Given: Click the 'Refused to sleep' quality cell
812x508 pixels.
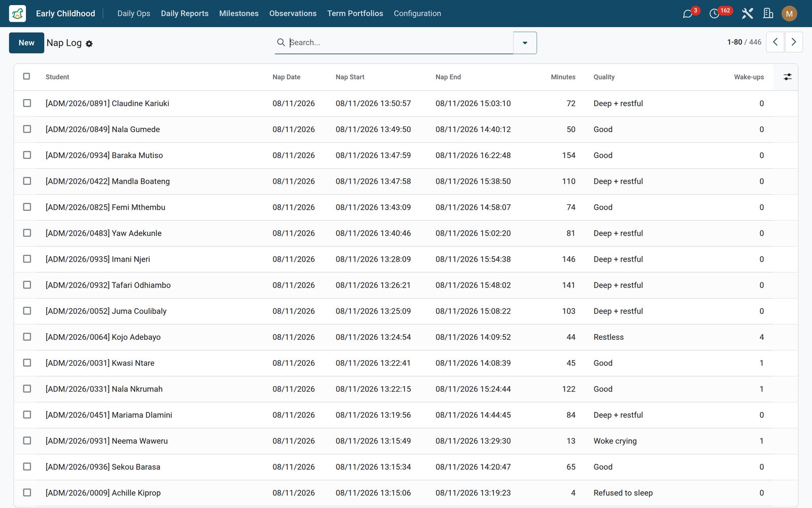Looking at the screenshot, I should tap(623, 493).
